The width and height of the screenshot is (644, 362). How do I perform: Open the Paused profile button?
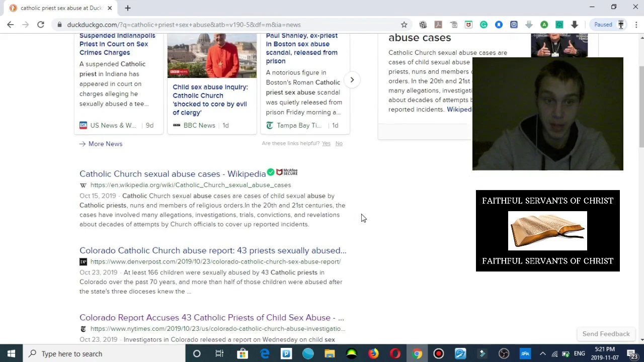(609, 25)
